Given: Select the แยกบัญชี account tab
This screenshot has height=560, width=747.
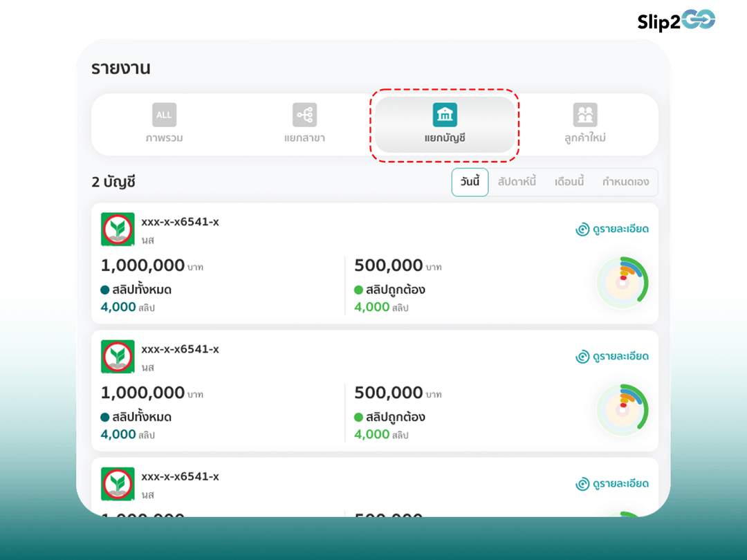Looking at the screenshot, I should pos(445,124).
